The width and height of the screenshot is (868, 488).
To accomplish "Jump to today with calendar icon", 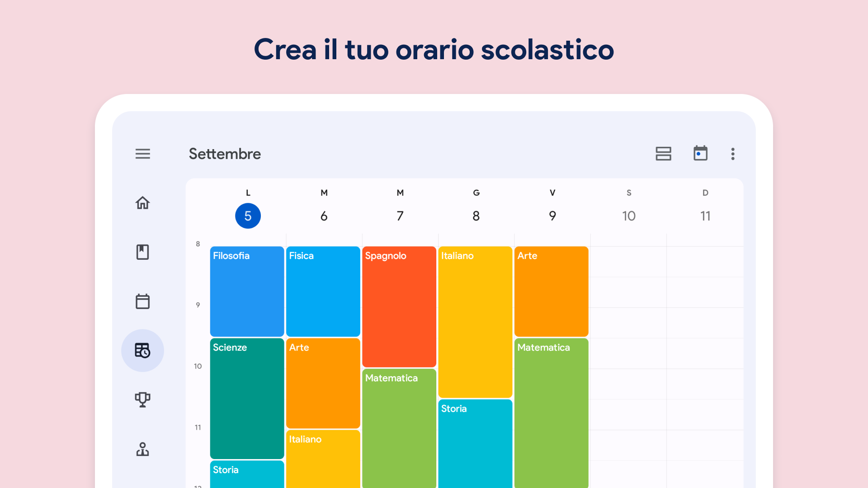I will click(700, 154).
